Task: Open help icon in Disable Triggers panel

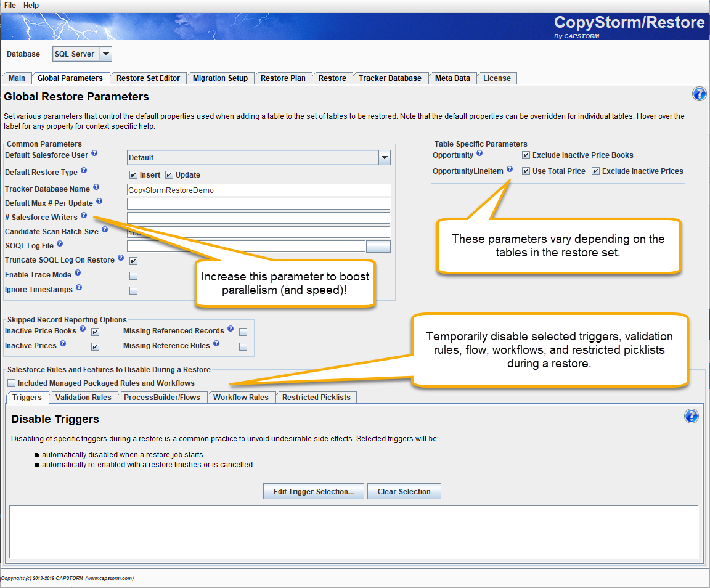Action: 691,416
